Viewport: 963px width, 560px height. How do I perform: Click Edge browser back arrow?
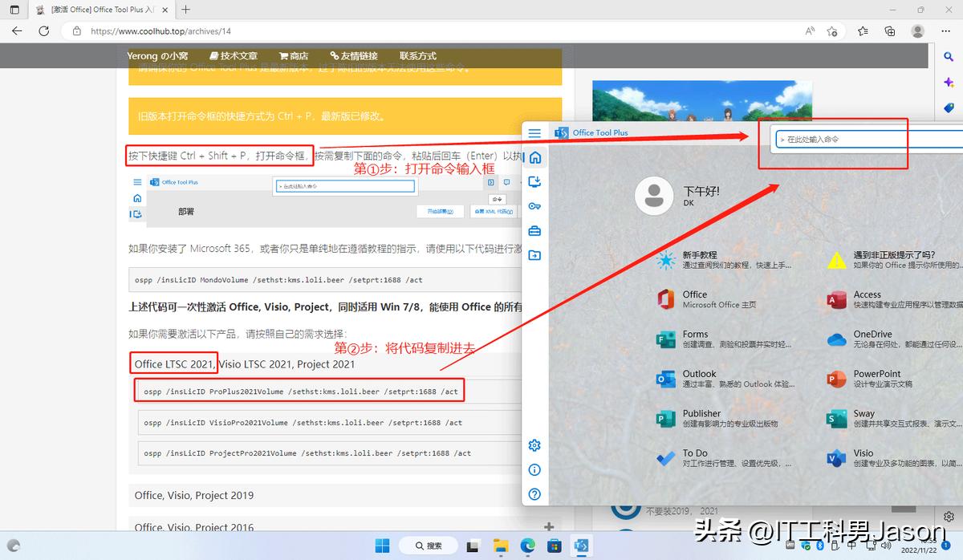(x=18, y=31)
